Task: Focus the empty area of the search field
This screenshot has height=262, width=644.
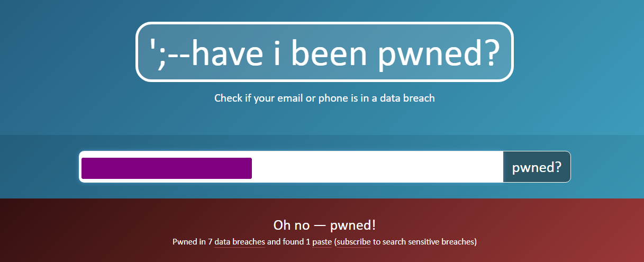Action: (x=376, y=167)
